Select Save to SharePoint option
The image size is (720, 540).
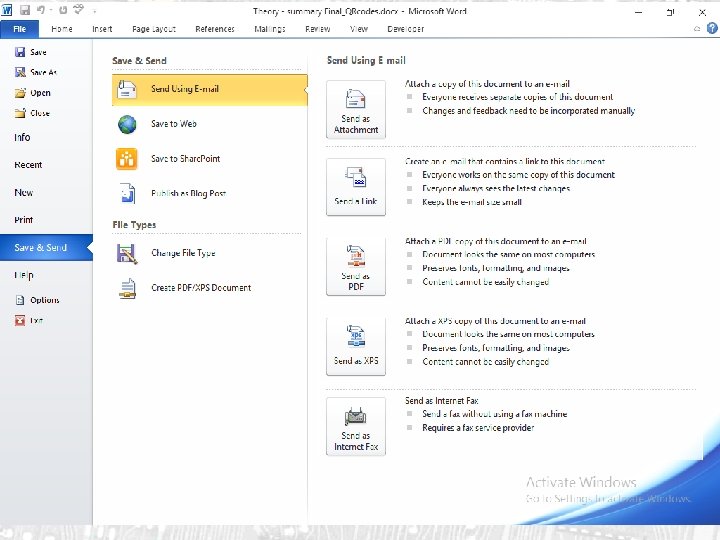[x=209, y=159]
